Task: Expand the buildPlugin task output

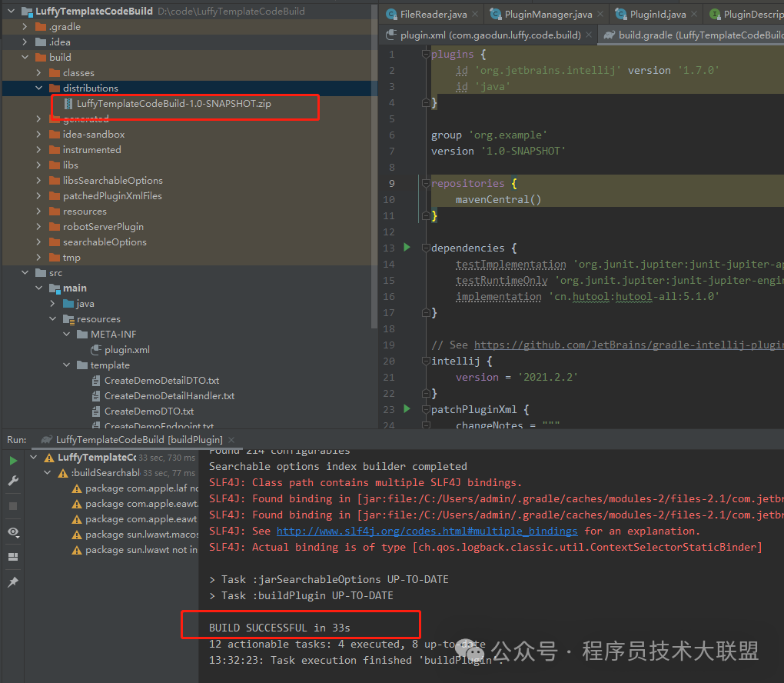Action: tap(212, 596)
